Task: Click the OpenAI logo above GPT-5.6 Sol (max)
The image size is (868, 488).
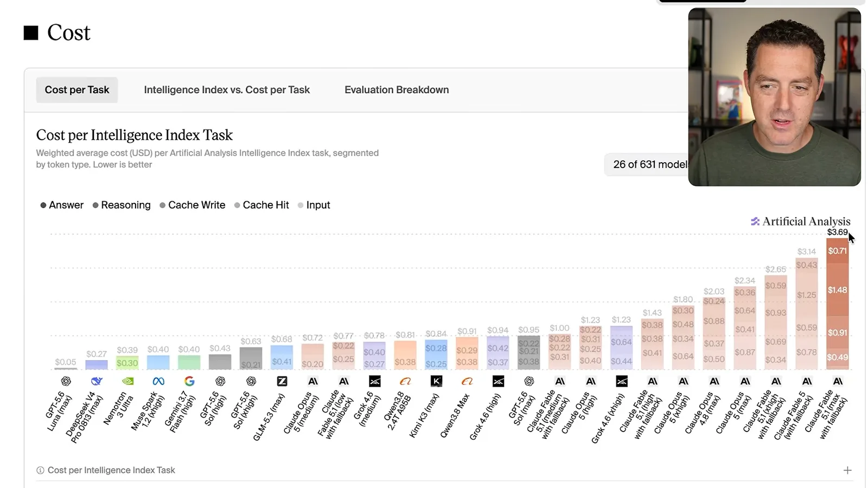Action: pos(529,381)
